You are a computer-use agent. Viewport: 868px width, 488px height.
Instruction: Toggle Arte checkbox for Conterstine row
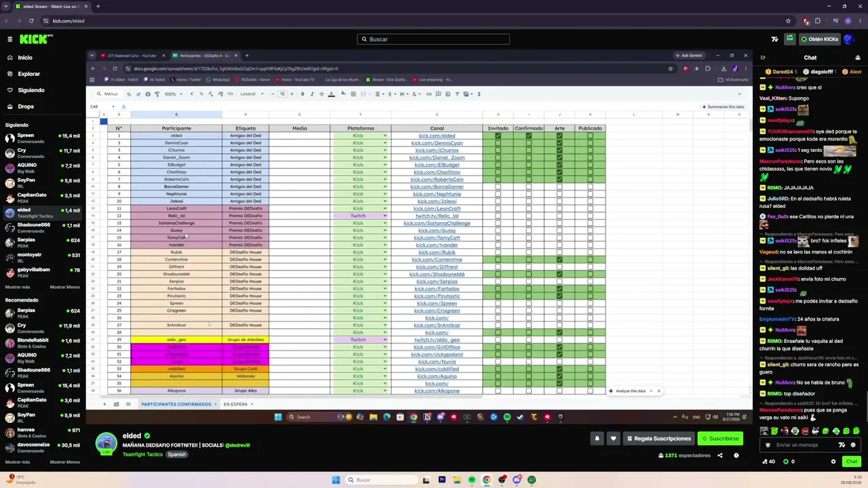[559, 260]
